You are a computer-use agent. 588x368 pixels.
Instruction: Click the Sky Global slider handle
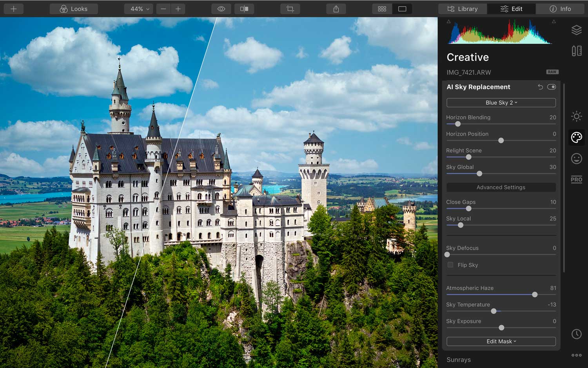479,173
